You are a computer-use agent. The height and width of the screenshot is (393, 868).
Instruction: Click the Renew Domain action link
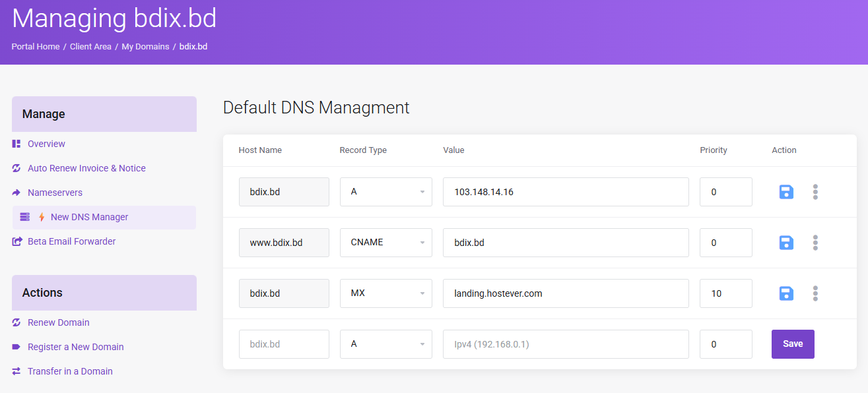pyautogui.click(x=58, y=322)
